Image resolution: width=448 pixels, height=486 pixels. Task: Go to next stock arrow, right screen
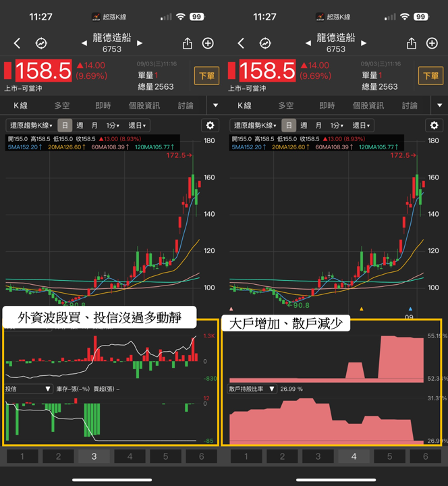[x=364, y=43]
